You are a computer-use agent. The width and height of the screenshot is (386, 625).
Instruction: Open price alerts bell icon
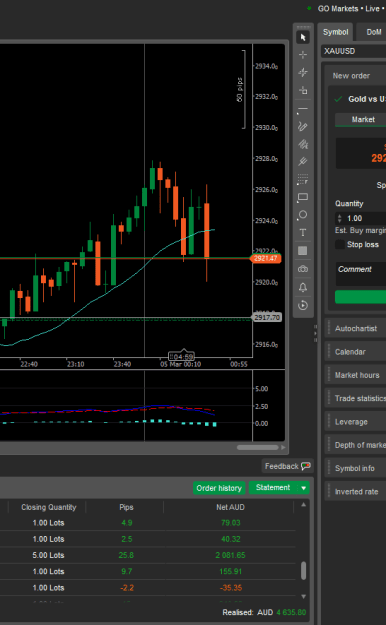303,287
